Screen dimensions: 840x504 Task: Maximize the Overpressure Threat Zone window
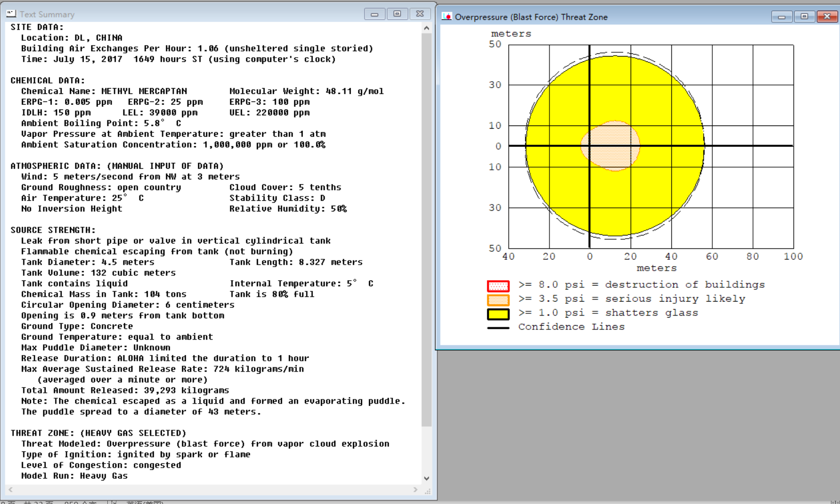click(804, 17)
